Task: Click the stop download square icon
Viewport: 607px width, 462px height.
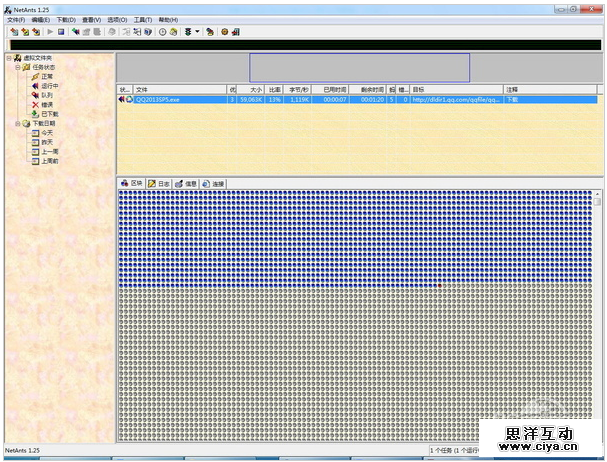Action: pyautogui.click(x=61, y=31)
